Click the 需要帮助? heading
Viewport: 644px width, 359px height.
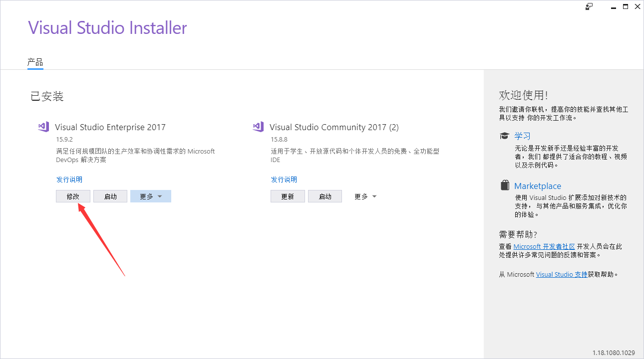pyautogui.click(x=518, y=234)
